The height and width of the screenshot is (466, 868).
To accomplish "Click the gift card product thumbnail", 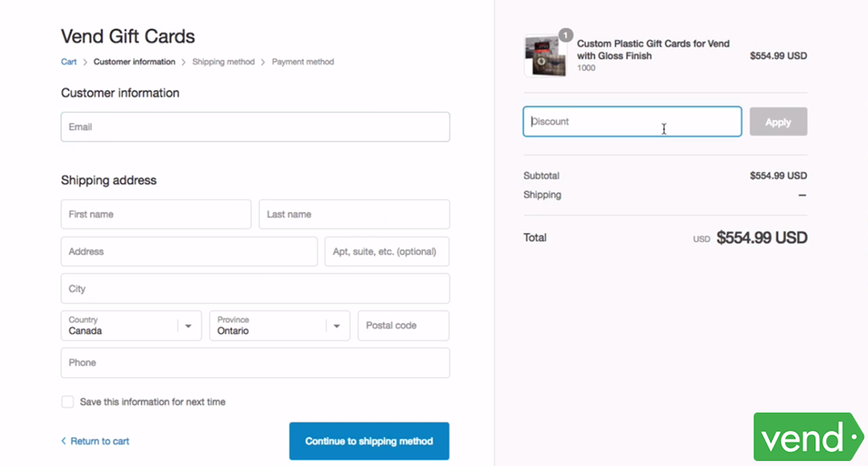I will point(546,57).
